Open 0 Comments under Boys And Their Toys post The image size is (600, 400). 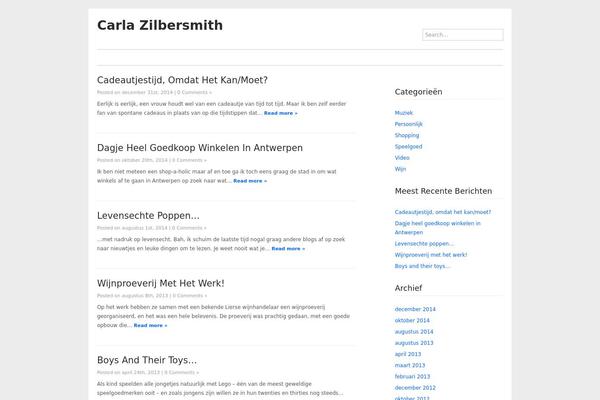181,372
